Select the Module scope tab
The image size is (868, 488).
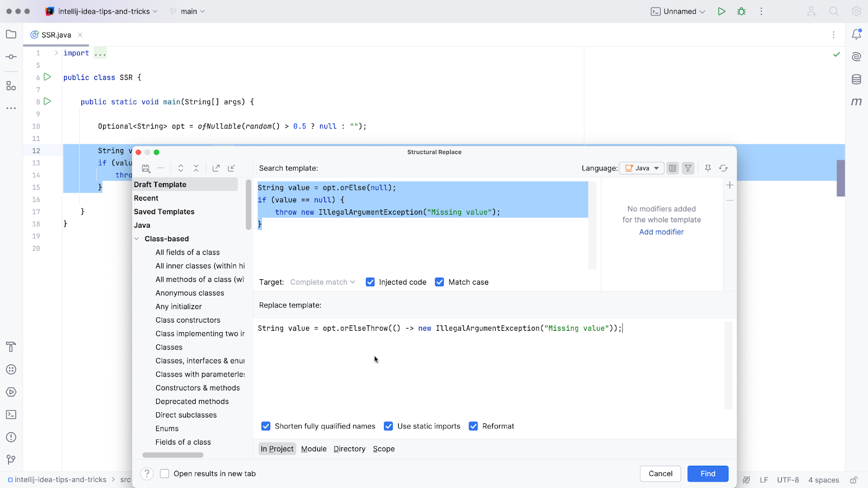(x=314, y=449)
